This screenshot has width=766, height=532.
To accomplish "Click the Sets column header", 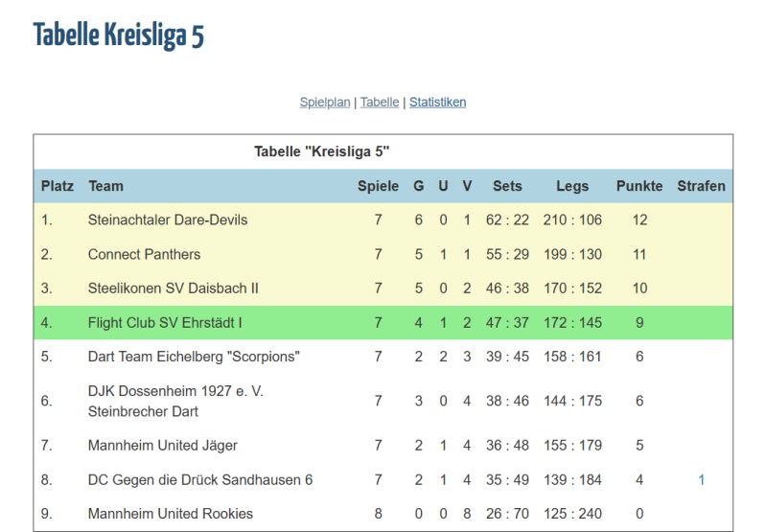I will tap(507, 186).
